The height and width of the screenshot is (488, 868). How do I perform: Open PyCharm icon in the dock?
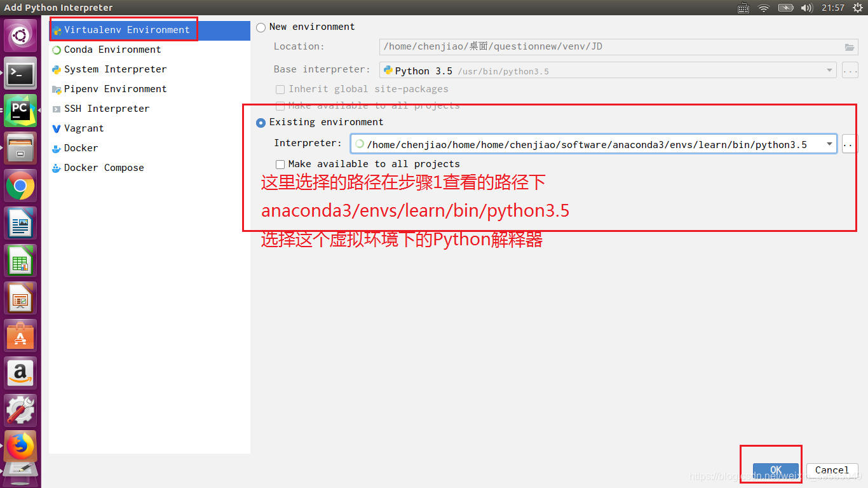point(21,111)
